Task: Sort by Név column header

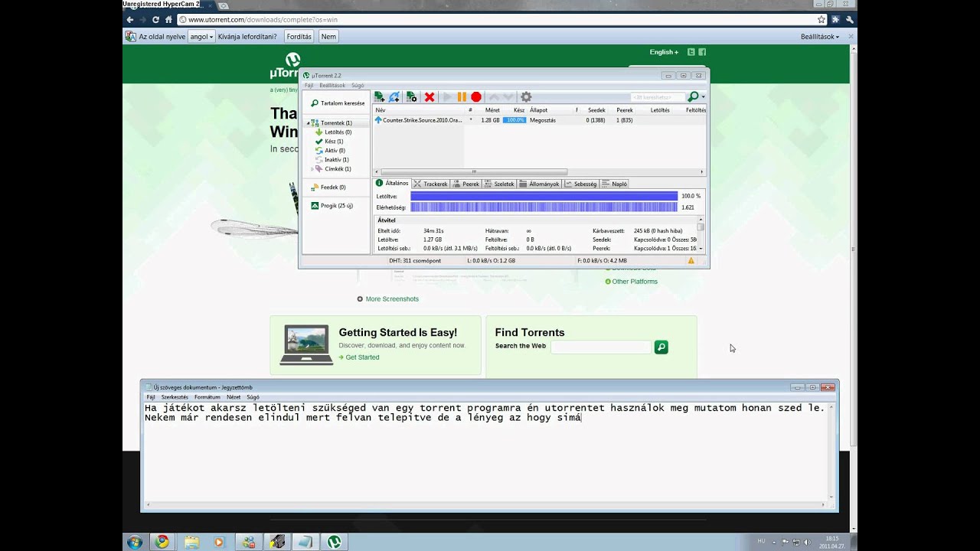Action: (x=420, y=110)
